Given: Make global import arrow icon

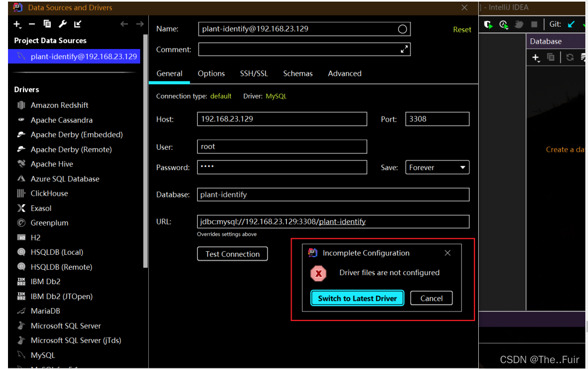Looking at the screenshot, I should [78, 24].
